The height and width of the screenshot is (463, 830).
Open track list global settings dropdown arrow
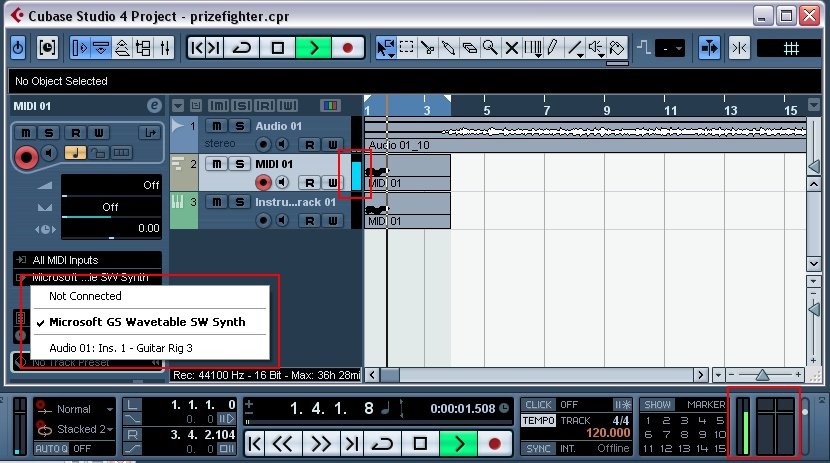click(178, 106)
